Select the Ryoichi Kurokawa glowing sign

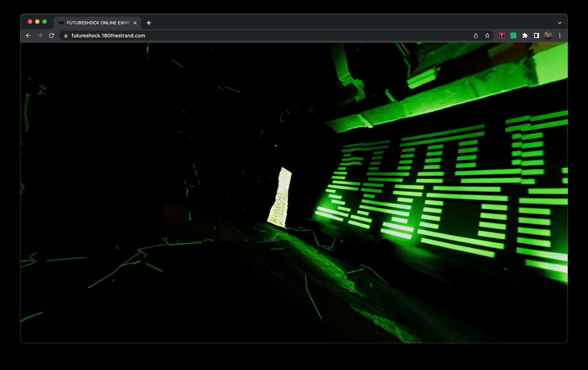click(280, 198)
